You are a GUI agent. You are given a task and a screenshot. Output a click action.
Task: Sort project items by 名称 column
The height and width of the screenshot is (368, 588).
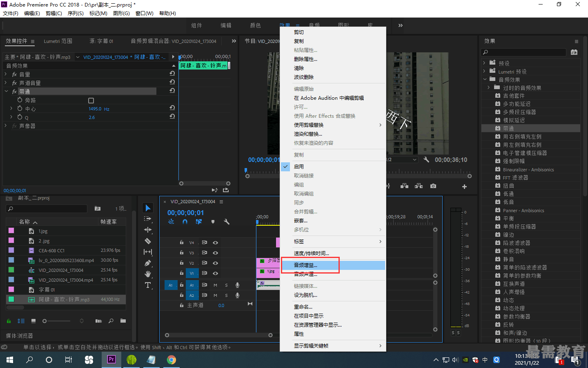coord(24,222)
